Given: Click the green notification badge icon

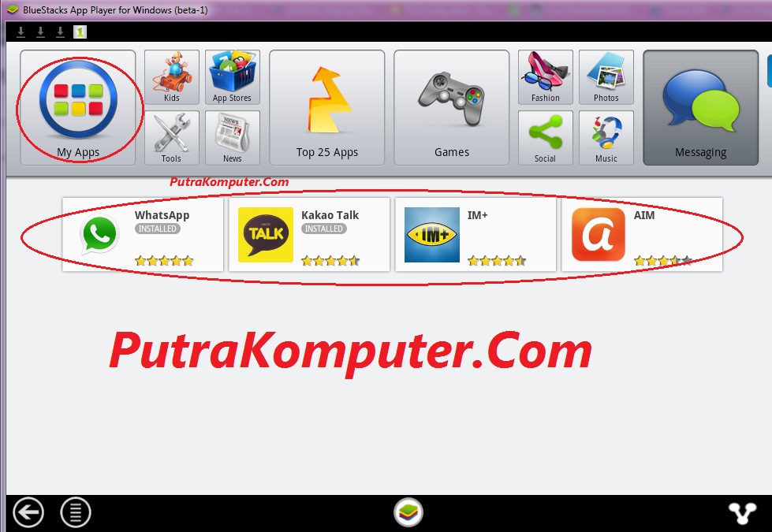Looking at the screenshot, I should click(80, 32).
